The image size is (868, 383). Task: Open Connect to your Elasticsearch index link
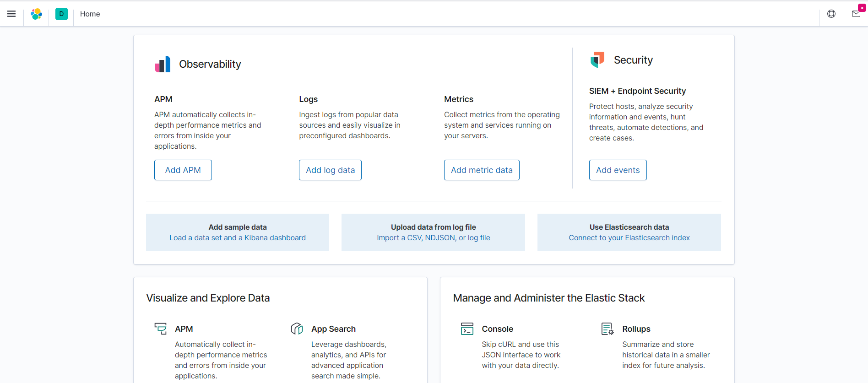pyautogui.click(x=629, y=238)
